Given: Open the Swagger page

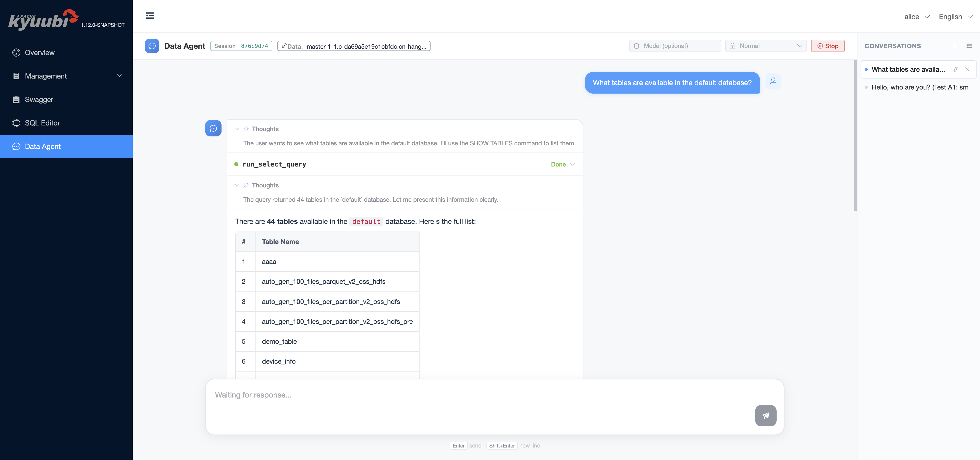Looking at the screenshot, I should pyautogui.click(x=66, y=100).
